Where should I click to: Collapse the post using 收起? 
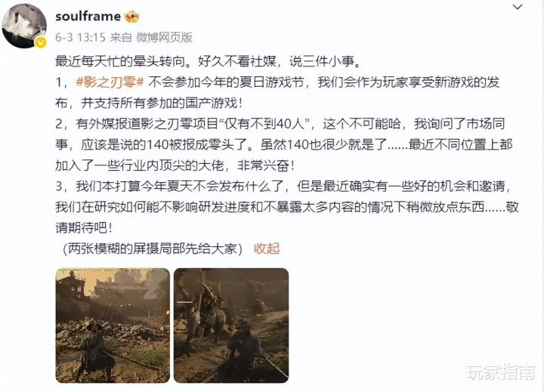pyautogui.click(x=267, y=248)
